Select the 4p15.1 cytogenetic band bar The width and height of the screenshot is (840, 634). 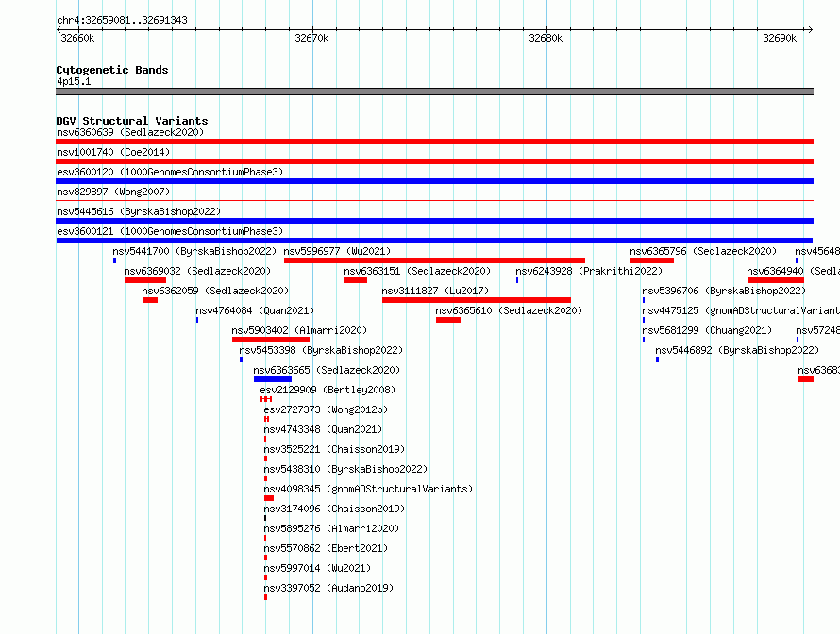(434, 92)
